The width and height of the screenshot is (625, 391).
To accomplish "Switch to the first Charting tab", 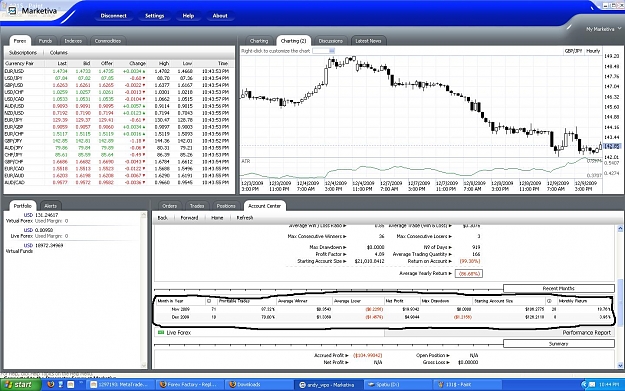I will pos(259,41).
